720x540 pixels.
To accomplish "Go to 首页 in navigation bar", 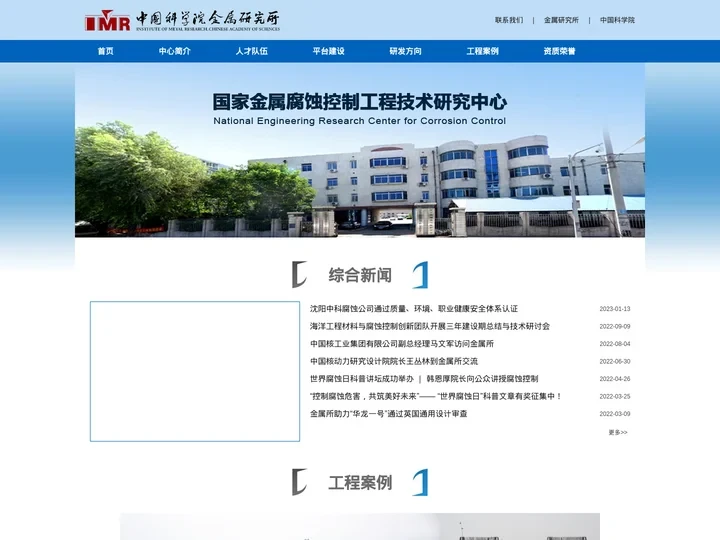I will click(x=106, y=51).
